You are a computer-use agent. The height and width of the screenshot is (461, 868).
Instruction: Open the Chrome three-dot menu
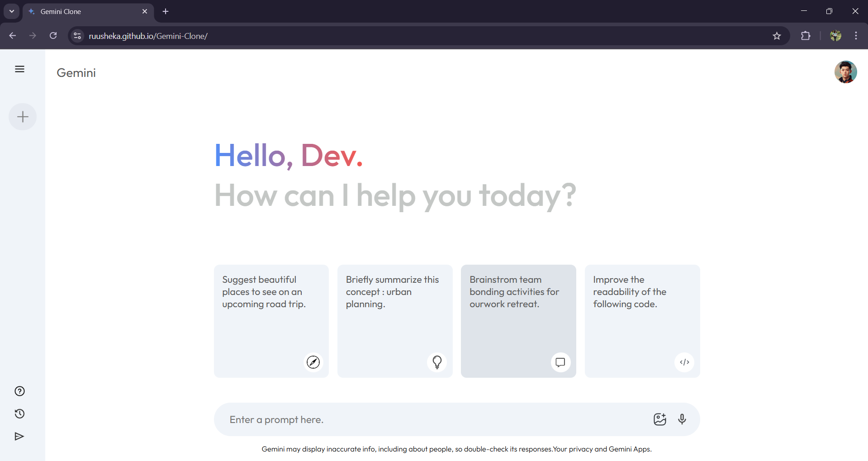click(x=856, y=36)
